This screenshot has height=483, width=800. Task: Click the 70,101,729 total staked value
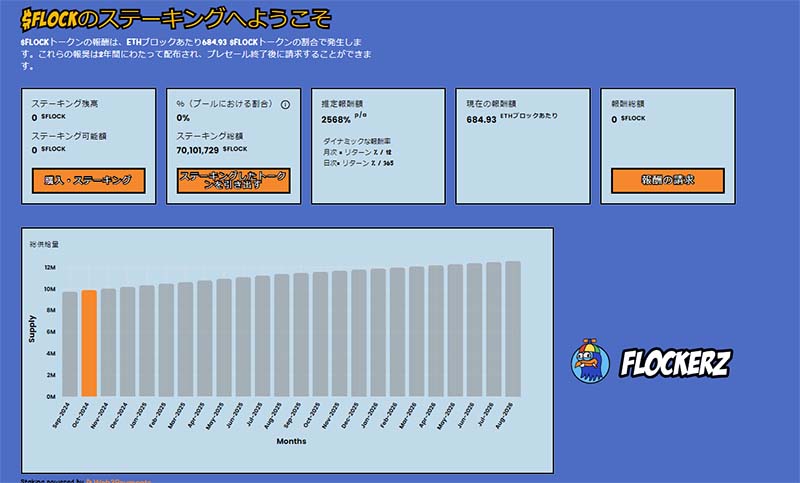point(197,150)
